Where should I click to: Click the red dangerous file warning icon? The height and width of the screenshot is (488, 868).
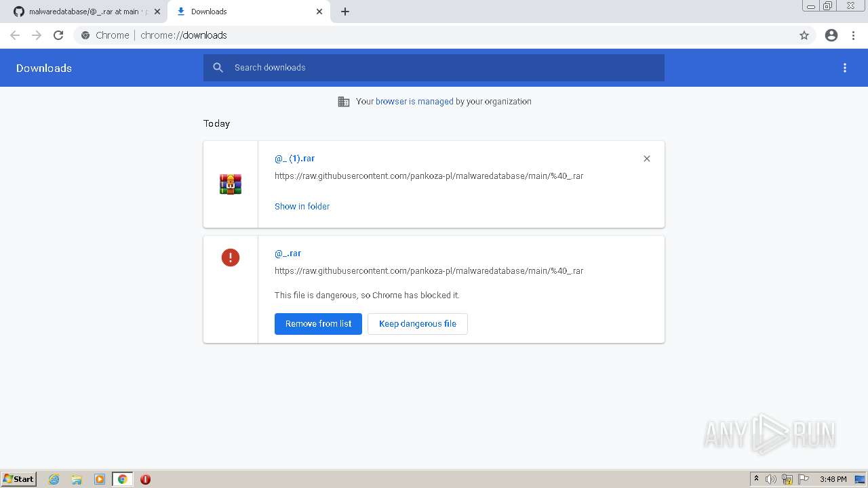[231, 258]
